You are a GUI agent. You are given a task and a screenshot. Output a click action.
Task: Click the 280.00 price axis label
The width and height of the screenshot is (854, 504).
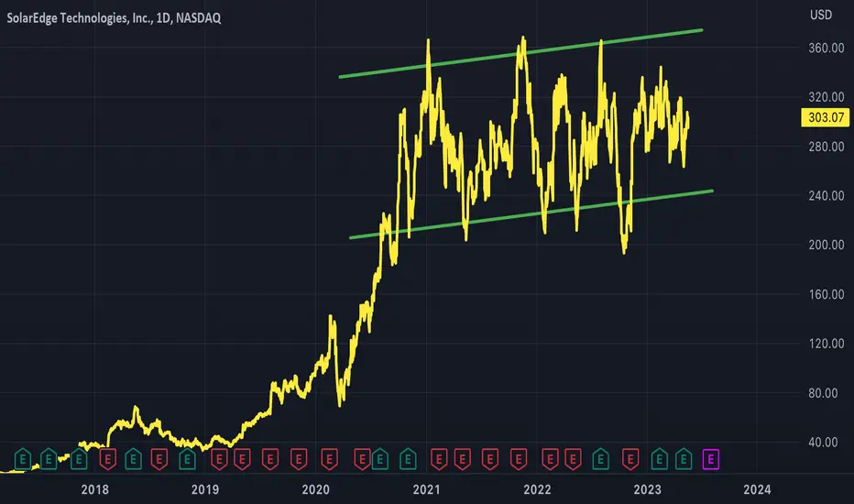coord(827,147)
